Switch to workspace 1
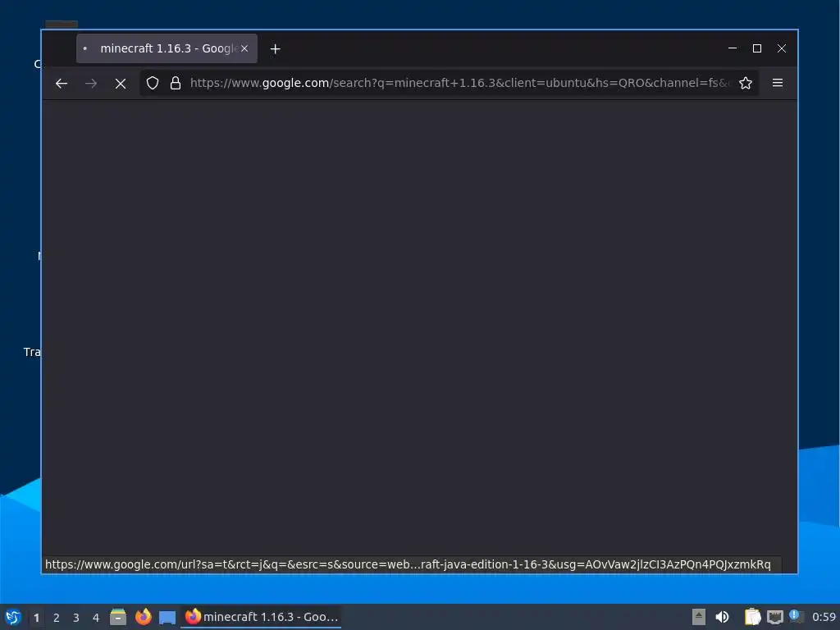The height and width of the screenshot is (630, 840). tap(36, 617)
